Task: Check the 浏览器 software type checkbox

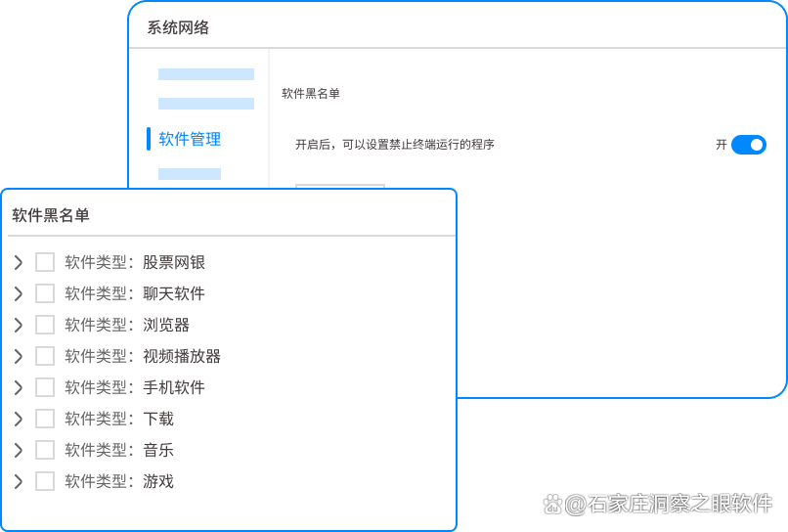Action: tap(45, 325)
